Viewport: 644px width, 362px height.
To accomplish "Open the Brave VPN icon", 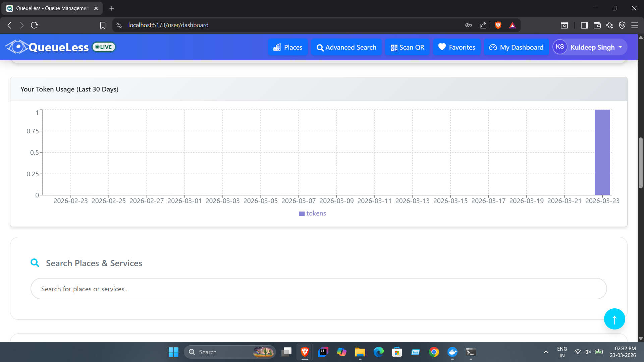I will click(622, 25).
